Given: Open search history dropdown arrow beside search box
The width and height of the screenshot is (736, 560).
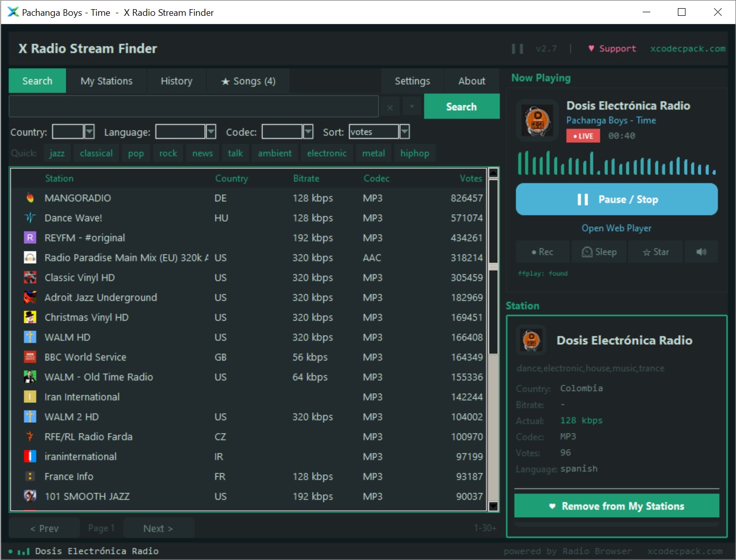Looking at the screenshot, I should tap(412, 107).
